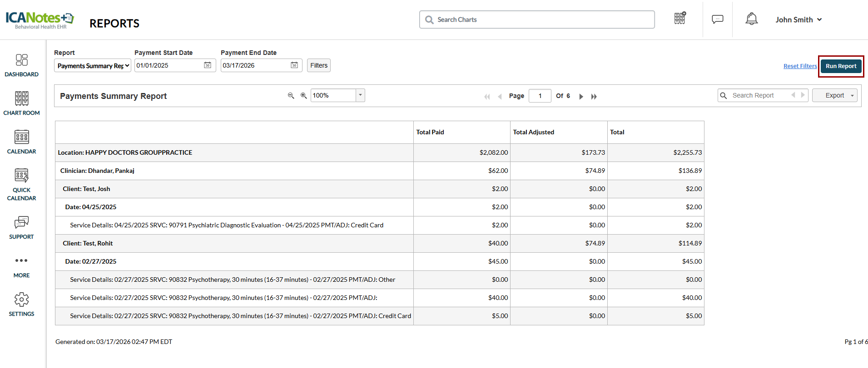The width and height of the screenshot is (868, 368).
Task: Open Settings gear in sidebar
Action: click(21, 304)
